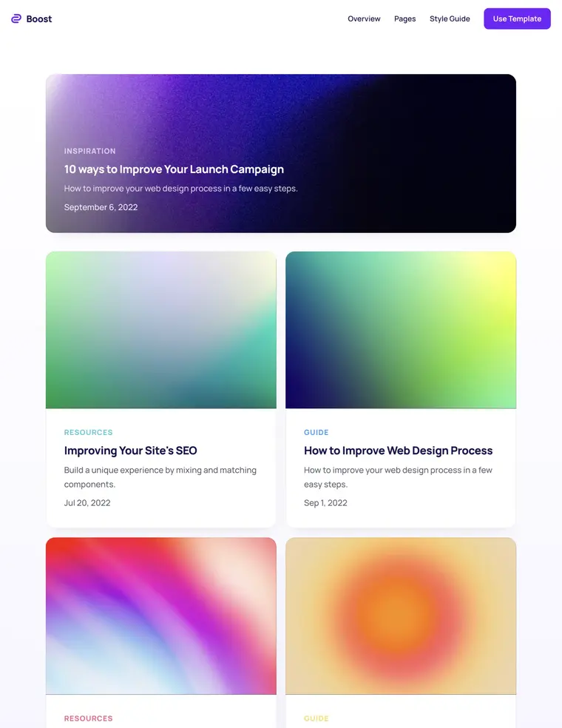Open the orange radial gradient thumbnail
Viewport: 562px width, 728px height.
(x=401, y=616)
